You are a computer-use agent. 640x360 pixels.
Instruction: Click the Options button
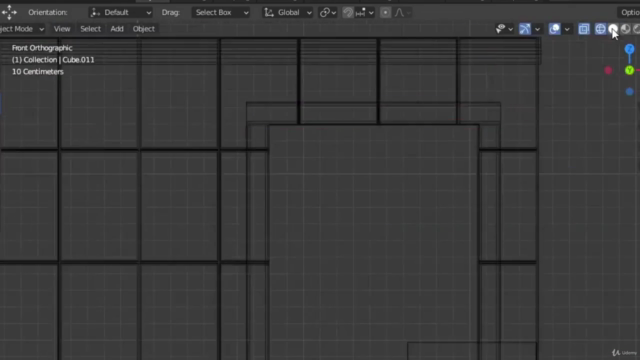[630, 13]
